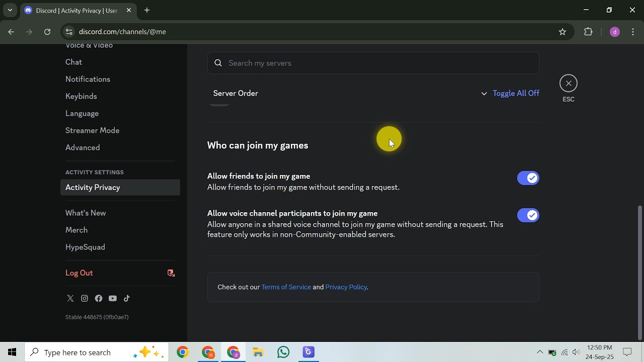Image resolution: width=644 pixels, height=362 pixels.
Task: Open network status in system tray
Action: [x=565, y=352]
